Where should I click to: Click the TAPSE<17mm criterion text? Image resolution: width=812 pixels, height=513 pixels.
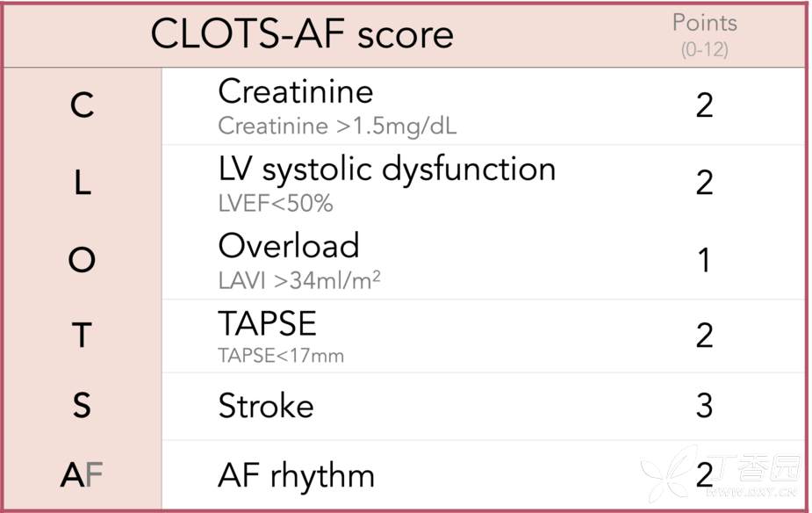281,356
